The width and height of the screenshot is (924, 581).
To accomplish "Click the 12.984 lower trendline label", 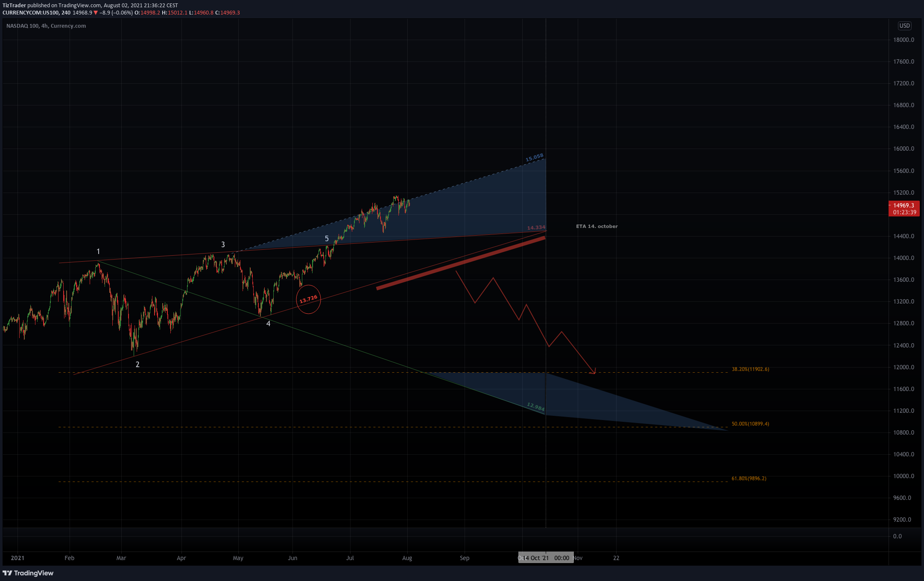I will click(535, 406).
